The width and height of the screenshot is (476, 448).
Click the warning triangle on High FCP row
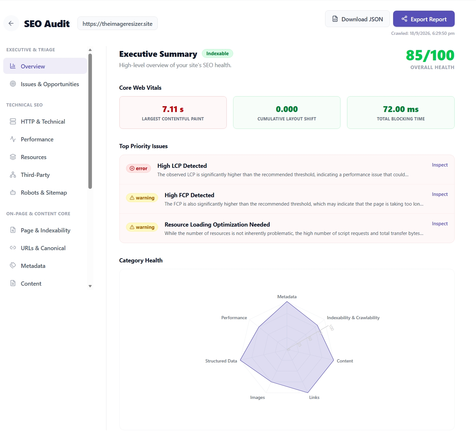pyautogui.click(x=132, y=198)
